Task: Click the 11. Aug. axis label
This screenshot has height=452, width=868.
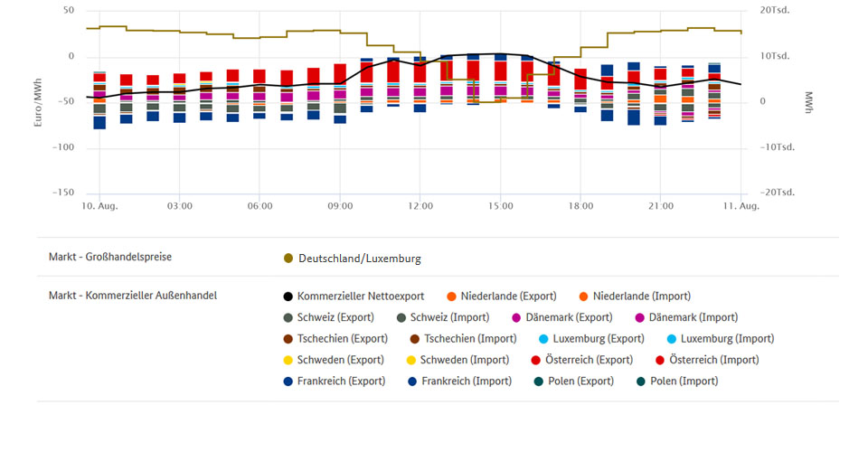Action: click(x=741, y=206)
